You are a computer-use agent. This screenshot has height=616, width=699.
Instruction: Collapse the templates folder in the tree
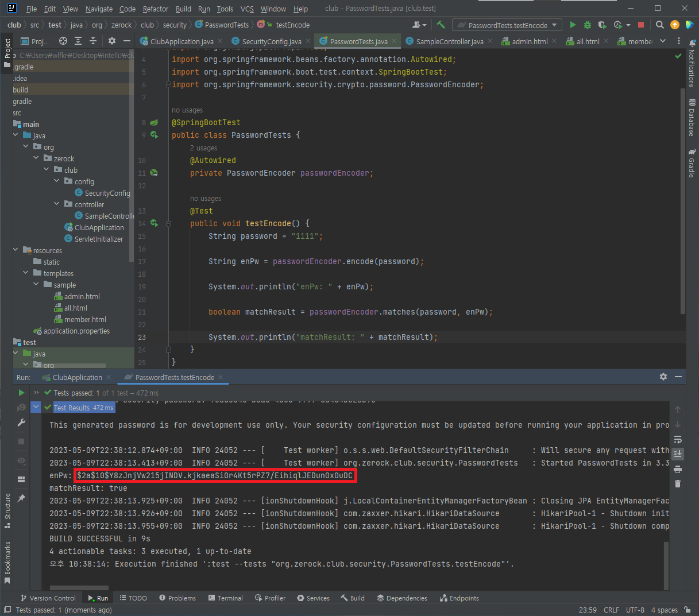tap(26, 273)
